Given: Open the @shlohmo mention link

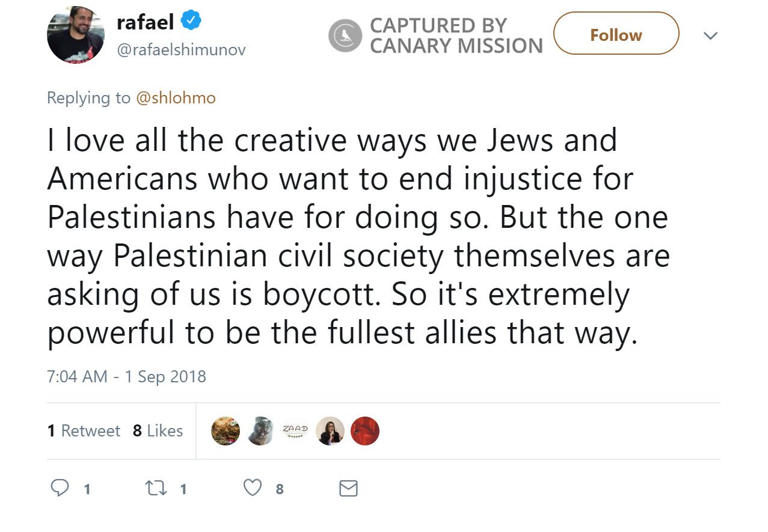Looking at the screenshot, I should [x=176, y=97].
